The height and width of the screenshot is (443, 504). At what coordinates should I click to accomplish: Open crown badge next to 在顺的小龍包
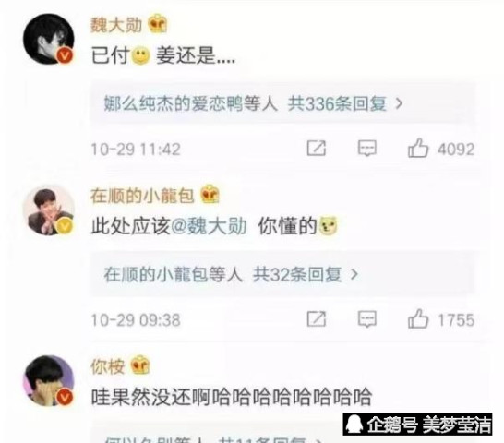point(210,194)
